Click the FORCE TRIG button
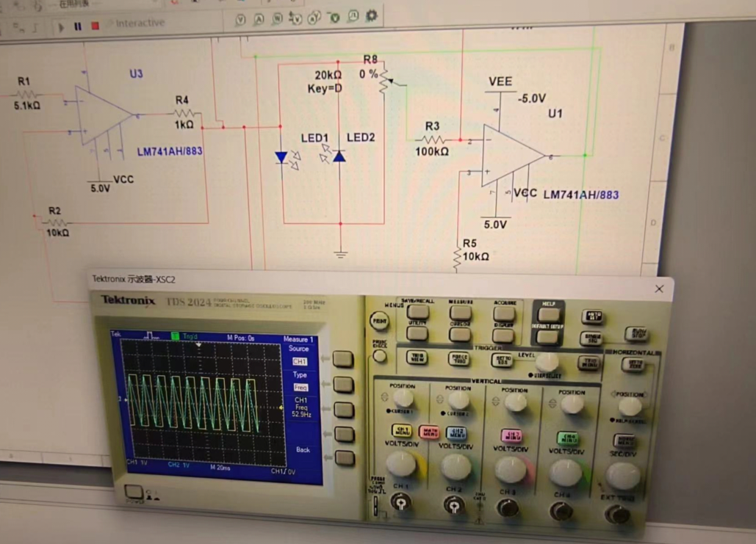 point(459,358)
